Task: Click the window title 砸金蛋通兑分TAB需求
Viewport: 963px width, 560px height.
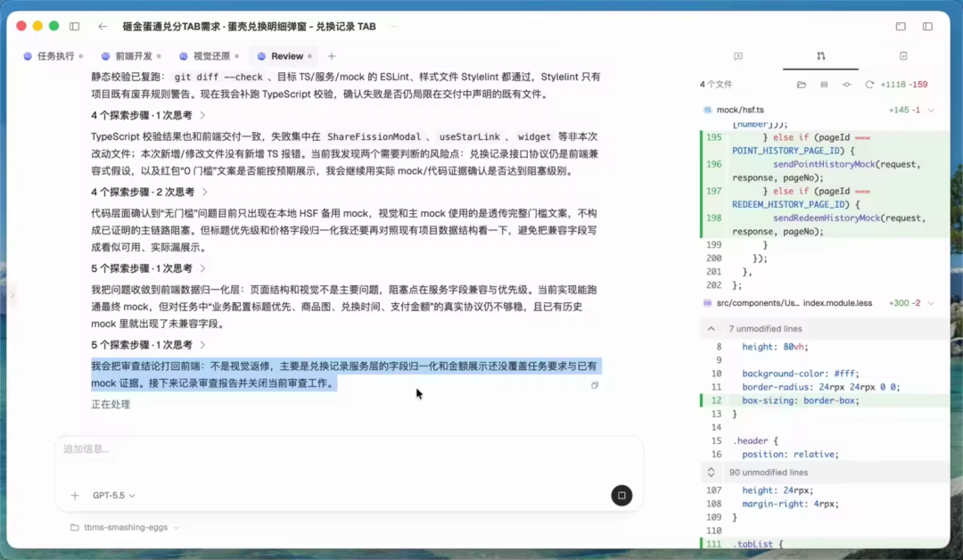Action: pyautogui.click(x=250, y=27)
